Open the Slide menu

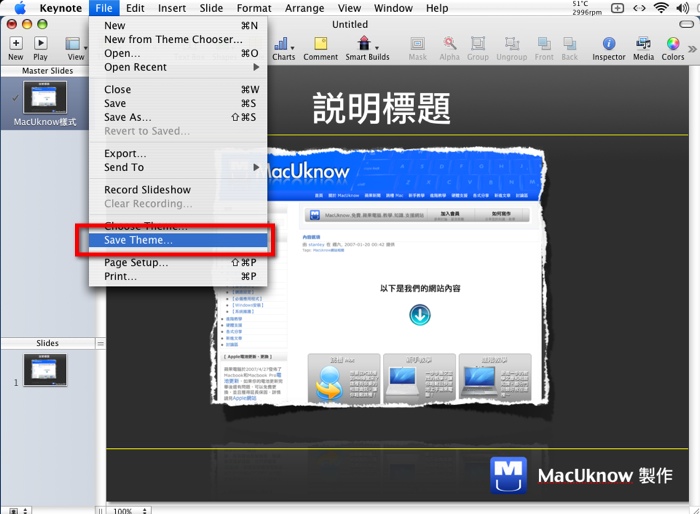pos(211,8)
